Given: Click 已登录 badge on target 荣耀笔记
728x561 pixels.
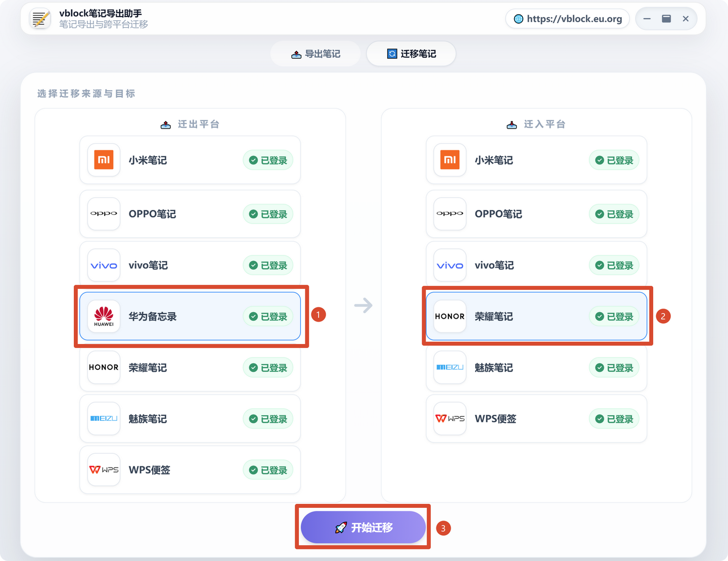Looking at the screenshot, I should [614, 317].
